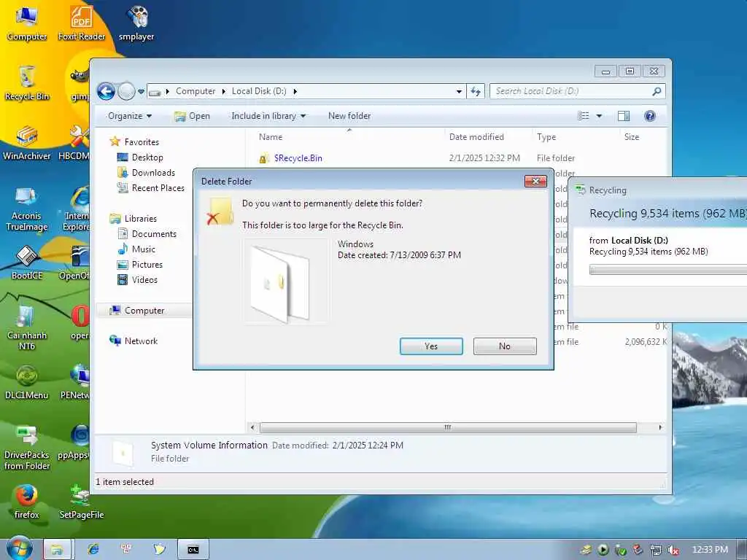Open Desktop in Favorites
Viewport: 747px width, 560px height.
(147, 157)
